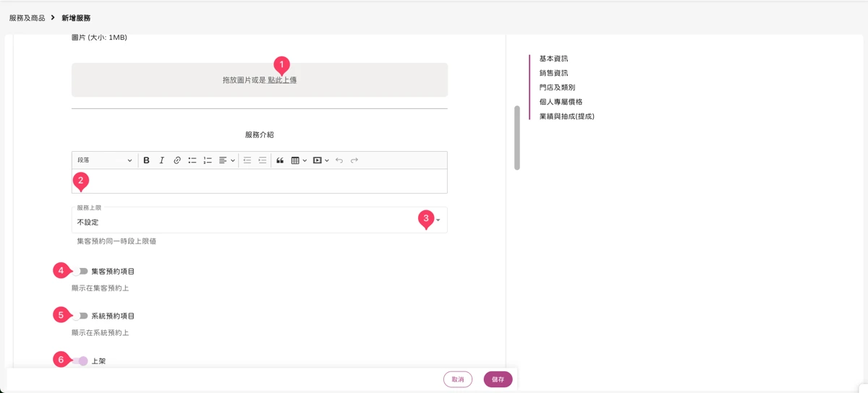868x393 pixels.
Task: Jump to the 個人專屬價格 section
Action: (561, 102)
